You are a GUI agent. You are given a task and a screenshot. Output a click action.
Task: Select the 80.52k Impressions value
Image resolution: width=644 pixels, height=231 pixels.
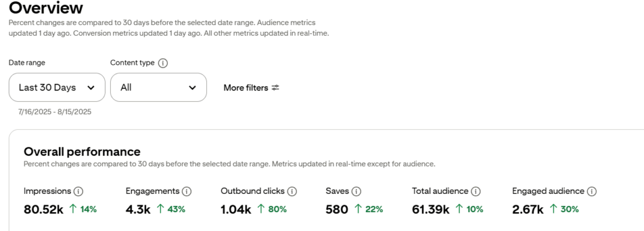coord(43,210)
